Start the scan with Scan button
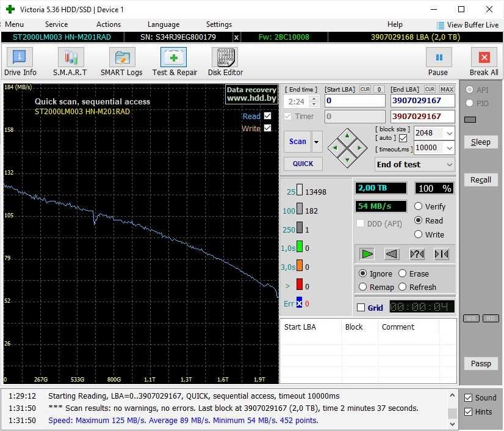 pos(298,142)
